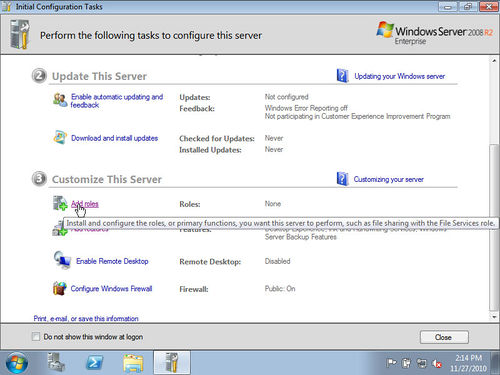Click the taskbar clock showing 2:14 PM
The width and height of the screenshot is (500, 375).
click(x=468, y=358)
